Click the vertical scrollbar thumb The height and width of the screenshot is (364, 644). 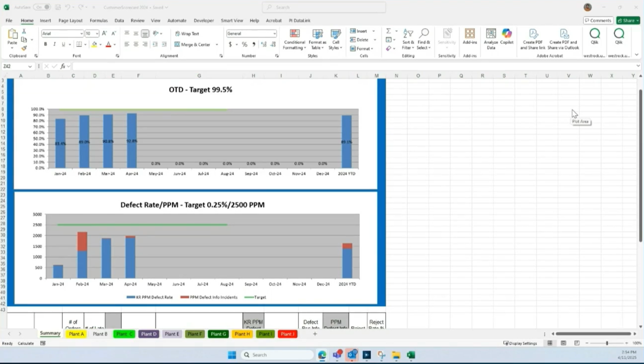tap(641, 165)
